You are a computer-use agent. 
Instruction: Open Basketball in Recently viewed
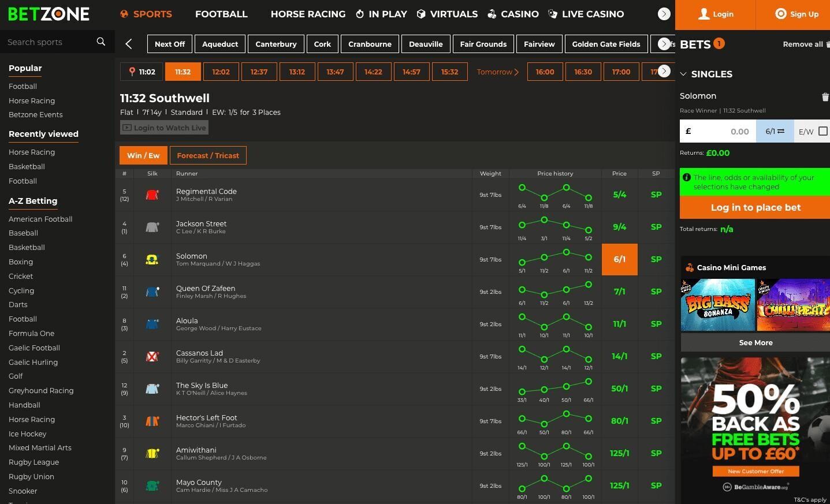coord(27,167)
